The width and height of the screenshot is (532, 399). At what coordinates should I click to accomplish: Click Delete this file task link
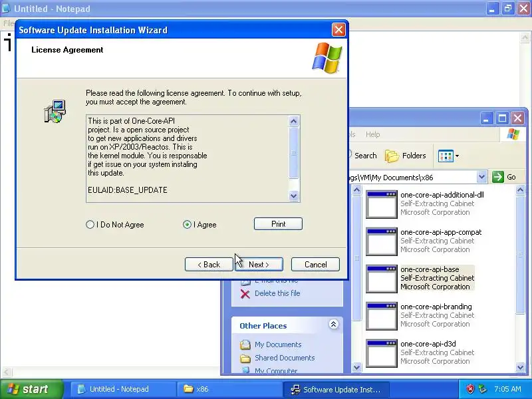(x=277, y=293)
